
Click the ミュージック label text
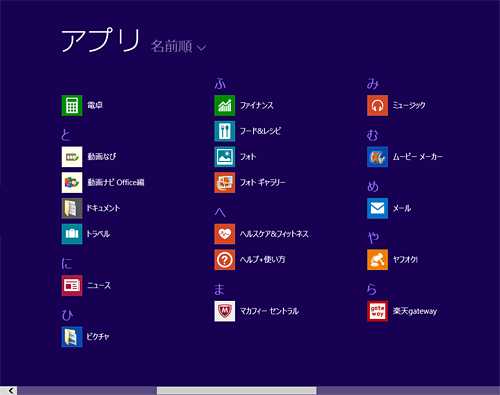(409, 105)
